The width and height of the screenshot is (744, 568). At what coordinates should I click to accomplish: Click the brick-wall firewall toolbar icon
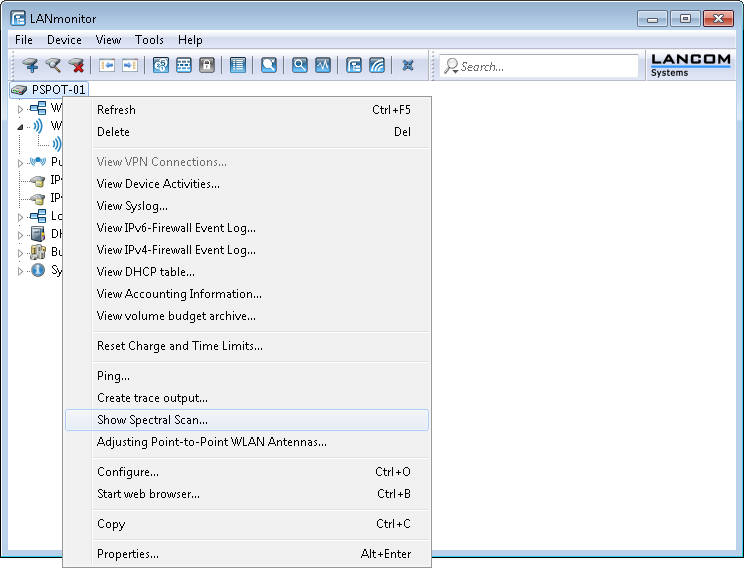pos(184,65)
